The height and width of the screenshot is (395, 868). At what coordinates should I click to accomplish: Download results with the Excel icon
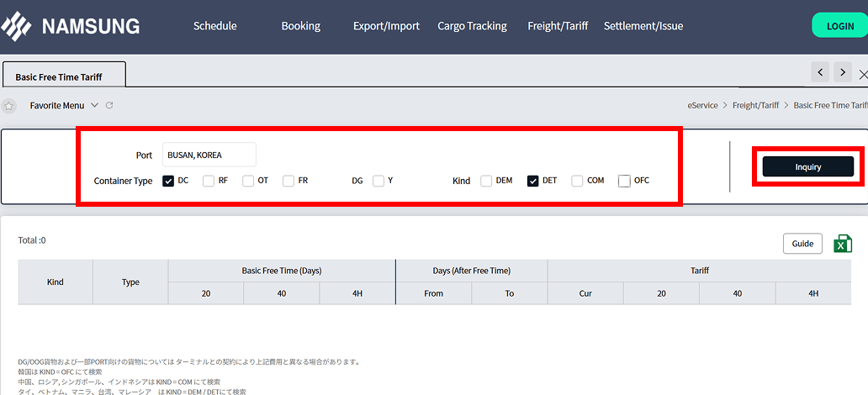[x=842, y=244]
